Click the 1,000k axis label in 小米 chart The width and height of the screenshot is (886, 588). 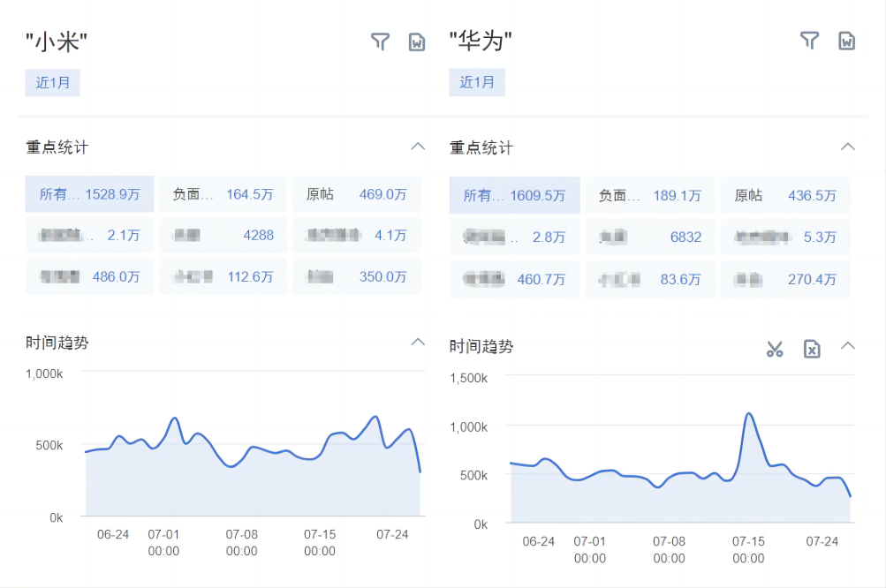44,374
